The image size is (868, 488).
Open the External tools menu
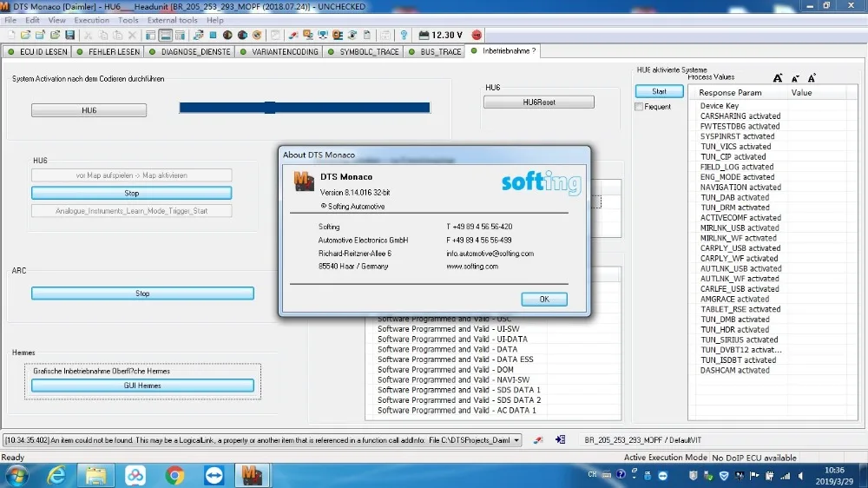(x=172, y=20)
